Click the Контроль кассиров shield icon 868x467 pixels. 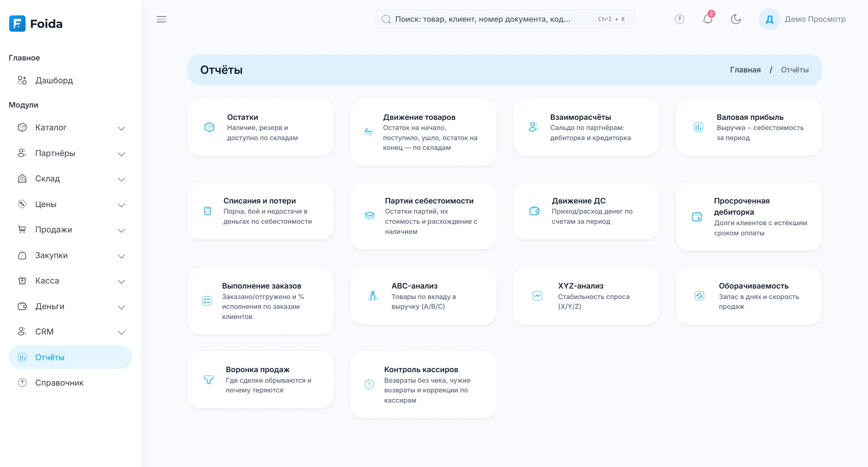[x=369, y=384]
